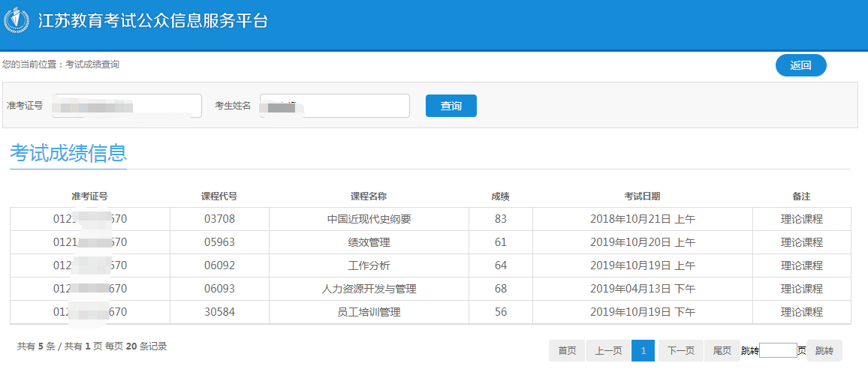
Task: Click the 员工培训管理 course cell
Action: click(x=369, y=313)
